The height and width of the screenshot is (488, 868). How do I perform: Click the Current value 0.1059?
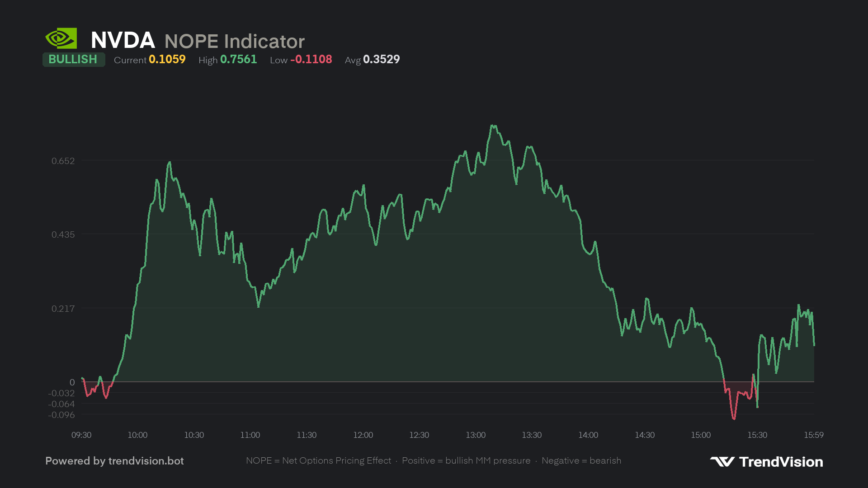pyautogui.click(x=167, y=60)
